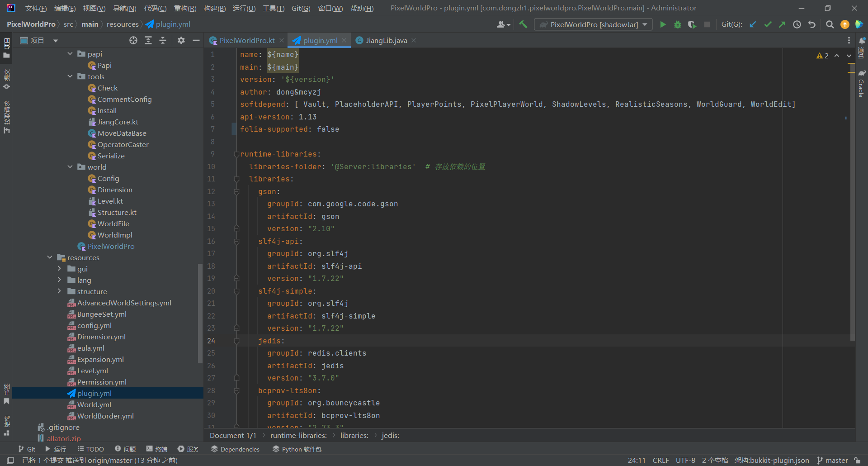
Task: Switch to JiangLib.java tab
Action: click(x=386, y=40)
